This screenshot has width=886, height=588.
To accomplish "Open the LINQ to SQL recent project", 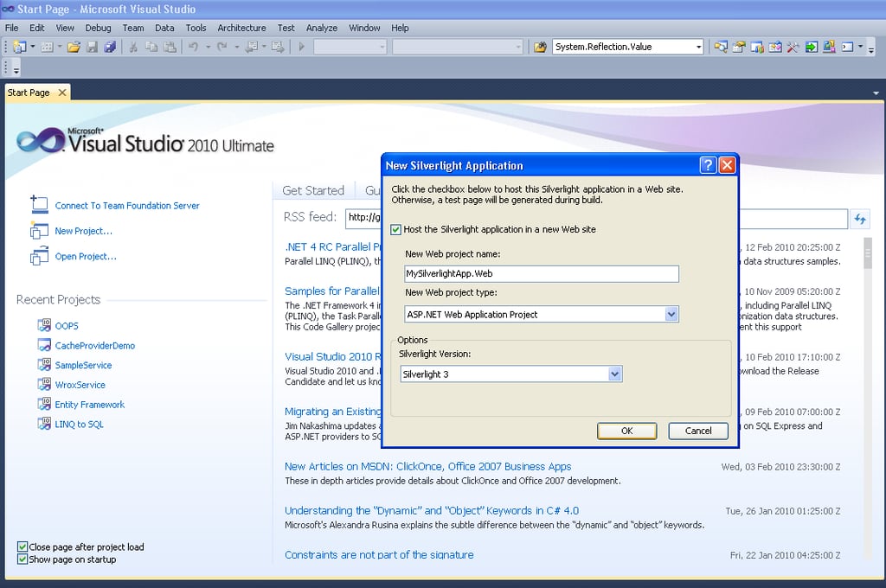I will (79, 425).
